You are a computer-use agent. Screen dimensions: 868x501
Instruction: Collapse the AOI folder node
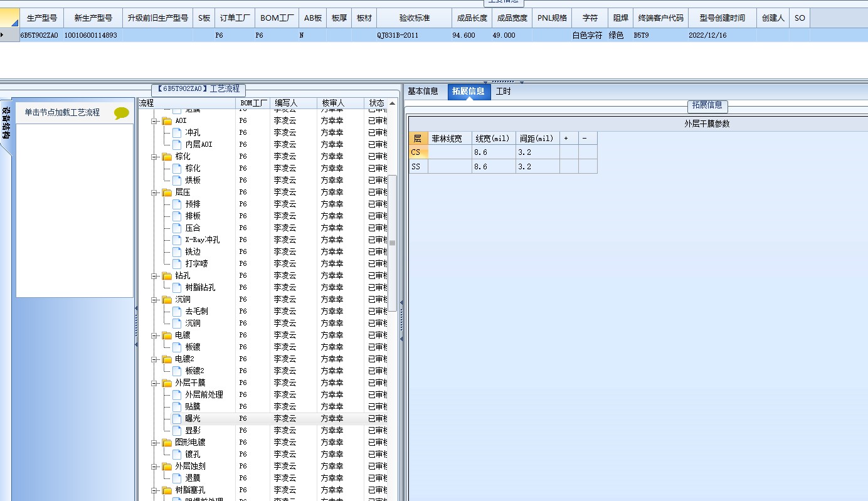(154, 121)
